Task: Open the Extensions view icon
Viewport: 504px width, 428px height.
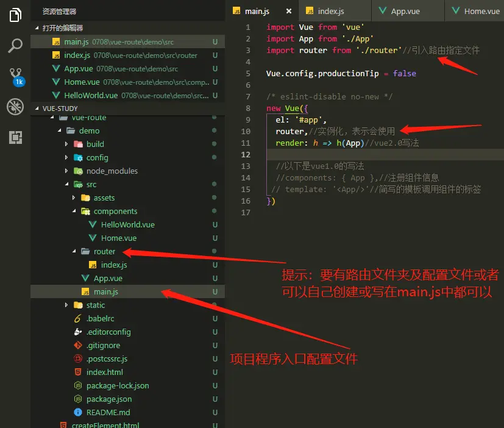Action: point(15,137)
